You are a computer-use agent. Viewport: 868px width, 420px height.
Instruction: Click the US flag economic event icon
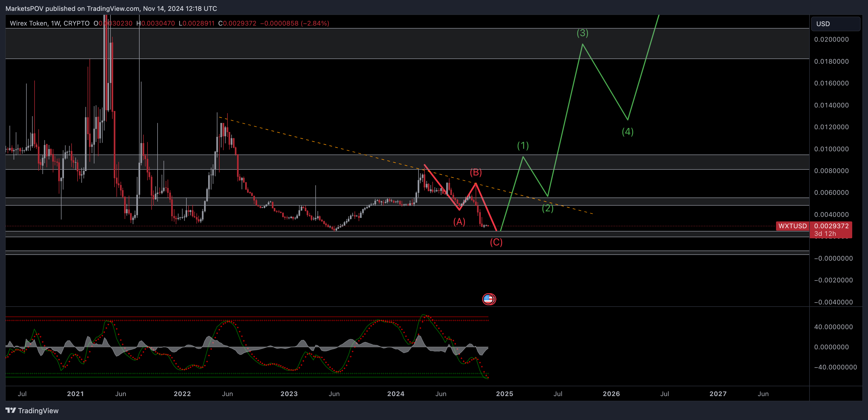click(489, 299)
